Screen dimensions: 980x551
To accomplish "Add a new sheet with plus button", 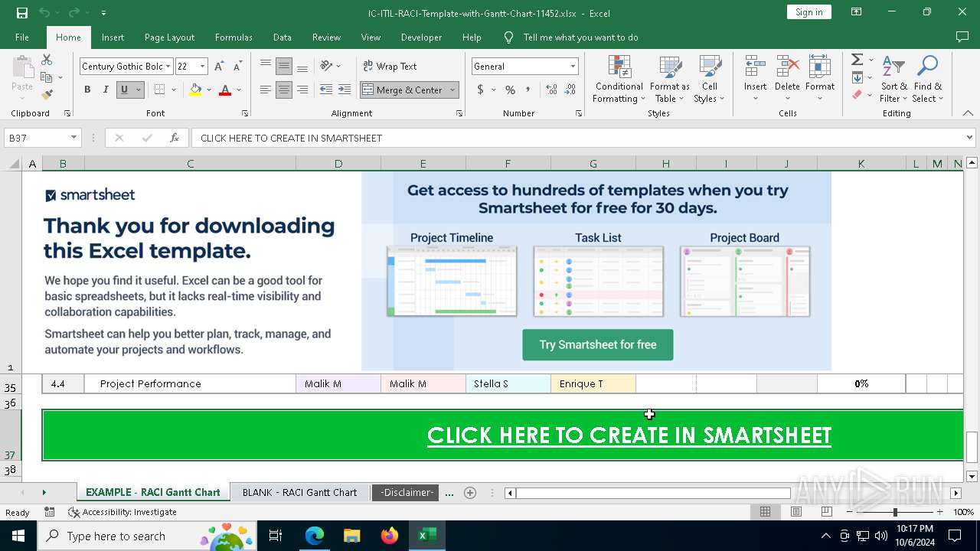I will click(x=470, y=493).
